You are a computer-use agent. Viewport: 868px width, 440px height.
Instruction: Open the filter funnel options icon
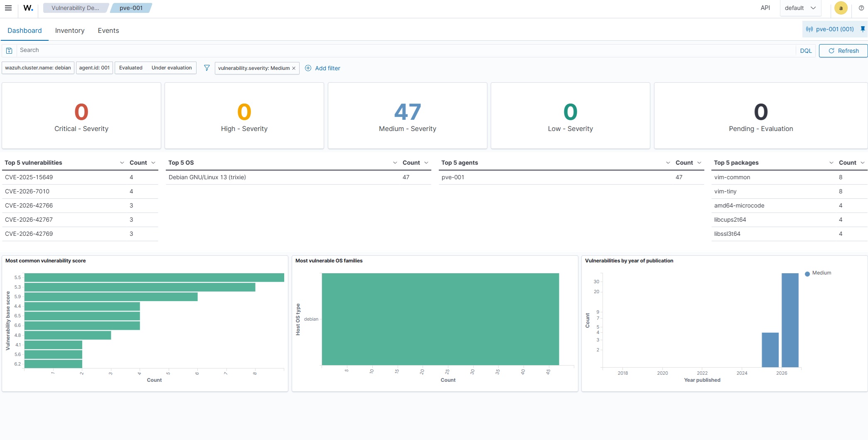[x=207, y=68]
